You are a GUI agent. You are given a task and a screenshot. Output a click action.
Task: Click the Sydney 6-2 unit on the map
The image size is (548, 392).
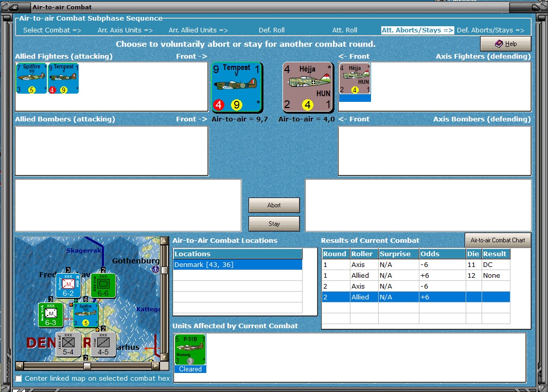(x=68, y=286)
